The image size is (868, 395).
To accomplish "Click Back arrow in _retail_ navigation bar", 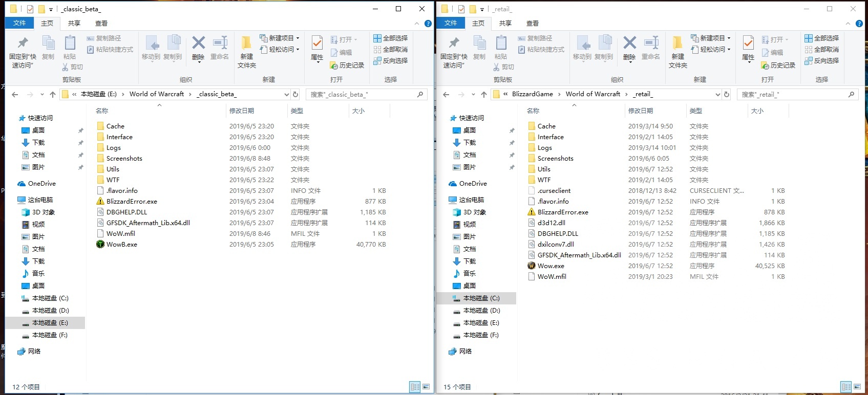I will [x=446, y=95].
